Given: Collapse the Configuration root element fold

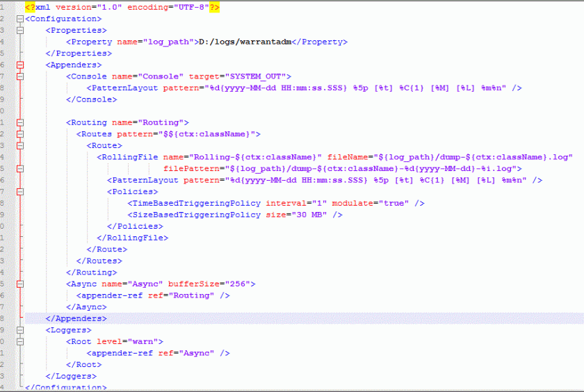Looking at the screenshot, I should [19, 19].
